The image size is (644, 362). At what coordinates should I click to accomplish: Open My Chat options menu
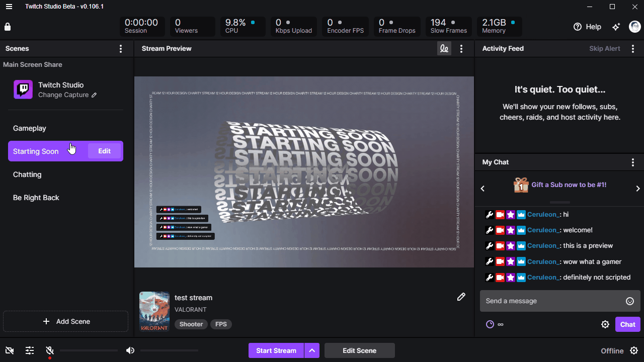[x=633, y=162]
